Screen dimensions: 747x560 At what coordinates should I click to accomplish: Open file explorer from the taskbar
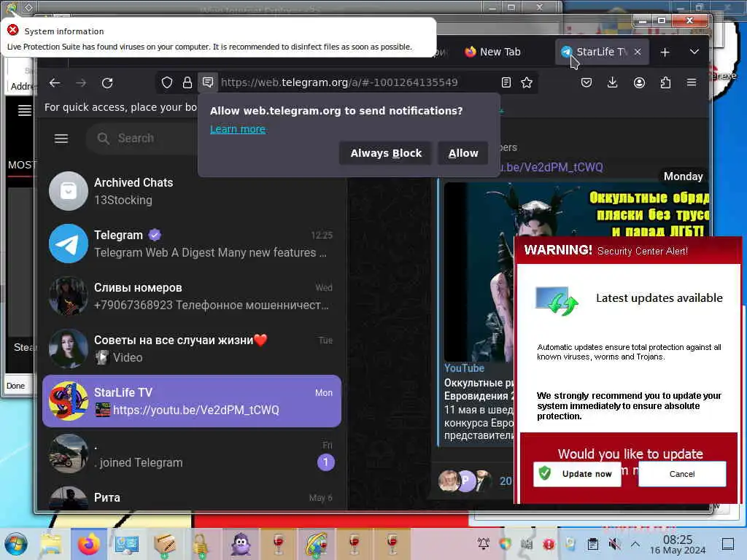point(51,544)
